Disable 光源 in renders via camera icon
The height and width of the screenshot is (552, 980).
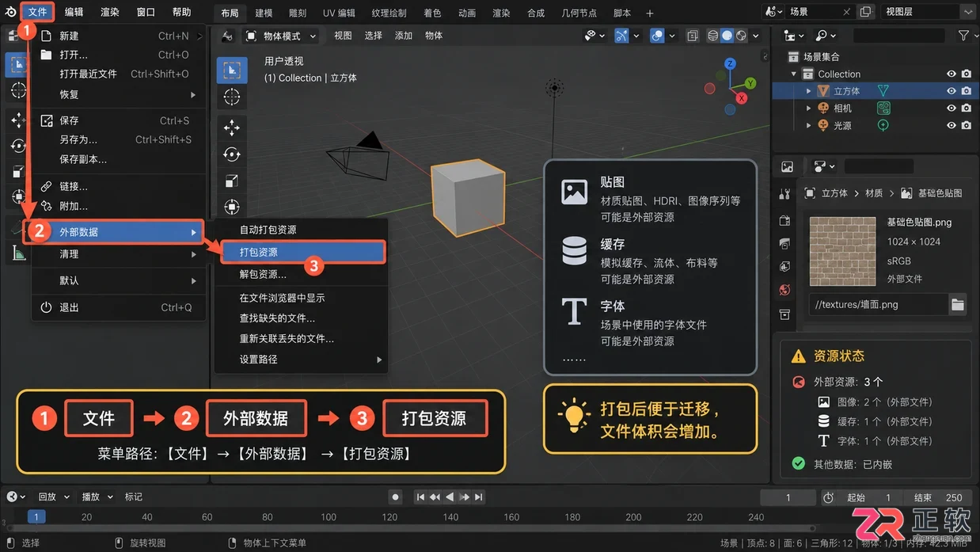[967, 125]
